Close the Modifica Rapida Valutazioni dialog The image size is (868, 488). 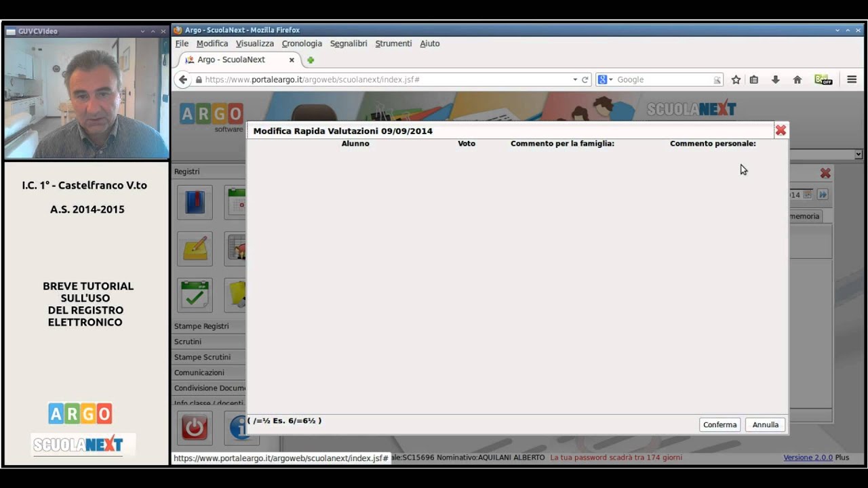tap(781, 130)
